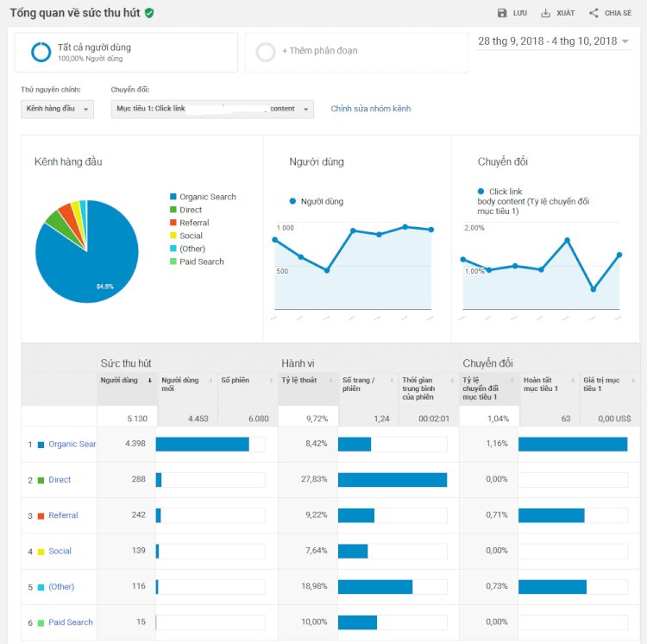Click the XUẤT export button label
Image resolution: width=647 pixels, height=644 pixels.
pos(565,13)
